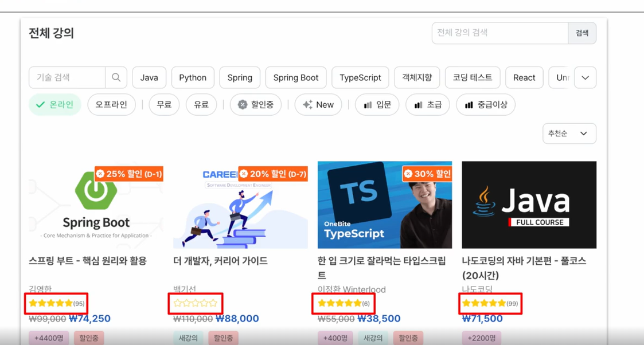644x345 pixels.
Task: Select the 할인중 discount badge filter
Action: click(x=256, y=105)
